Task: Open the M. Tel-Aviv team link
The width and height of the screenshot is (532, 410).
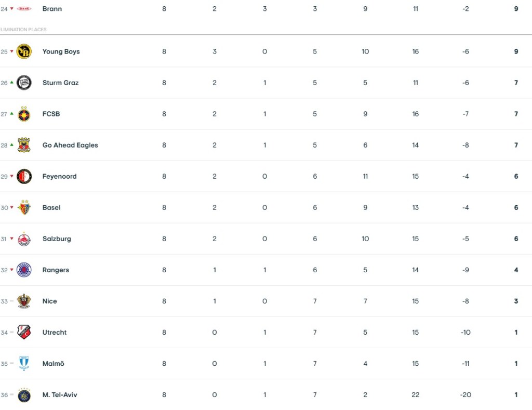Action: pyautogui.click(x=60, y=394)
